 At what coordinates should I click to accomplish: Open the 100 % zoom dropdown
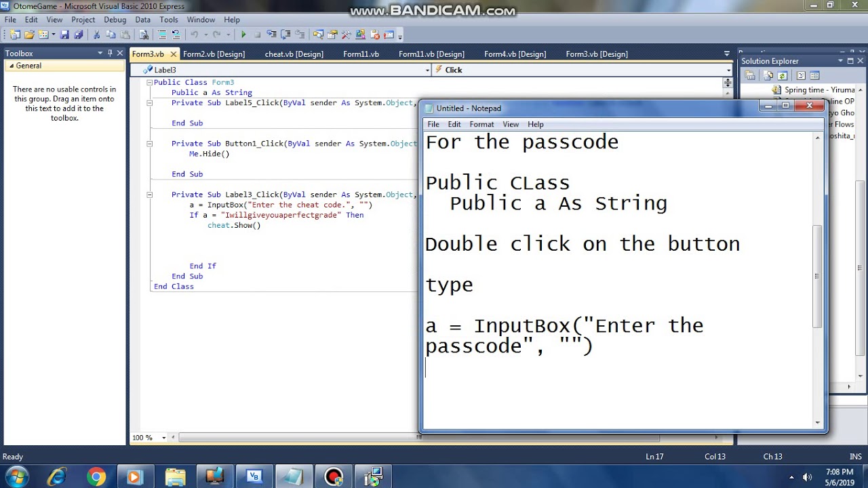pyautogui.click(x=163, y=438)
